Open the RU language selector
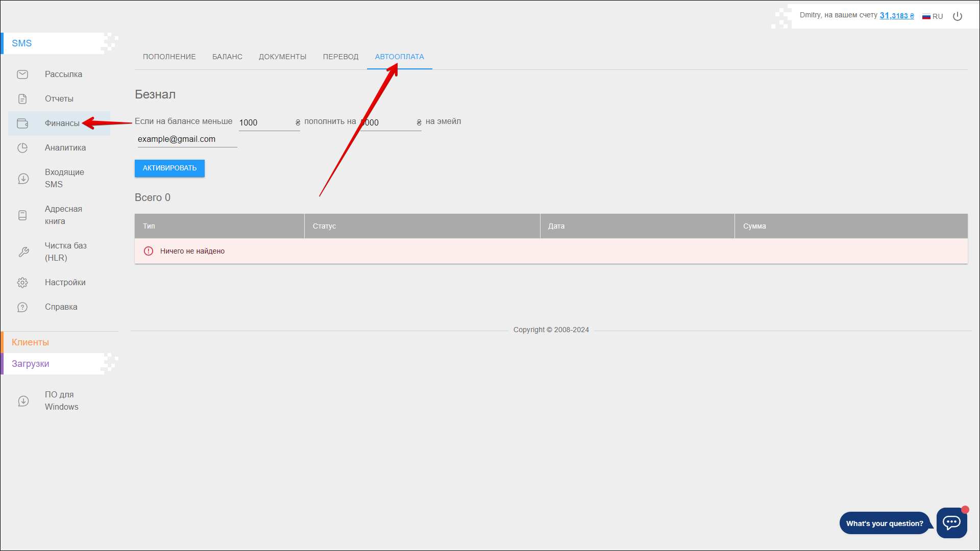 (933, 16)
